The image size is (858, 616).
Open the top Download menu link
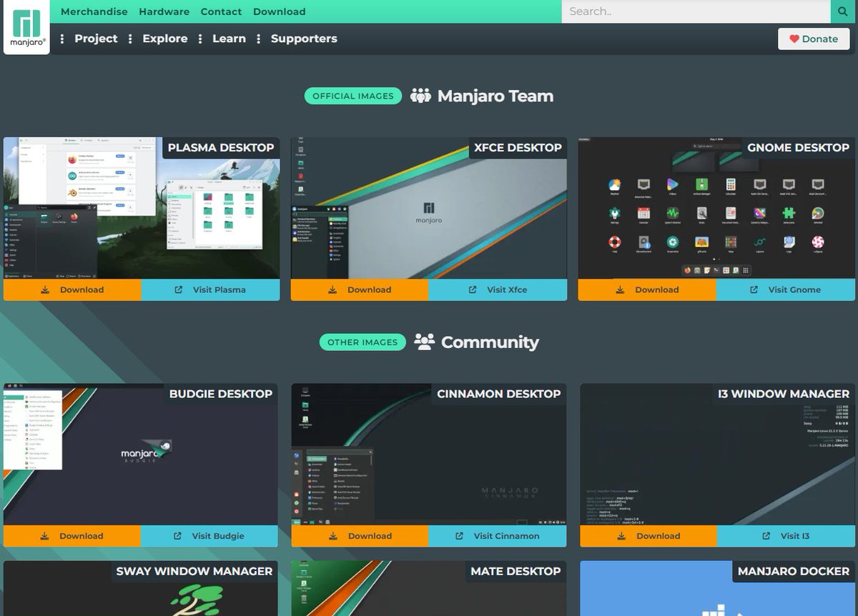(280, 11)
